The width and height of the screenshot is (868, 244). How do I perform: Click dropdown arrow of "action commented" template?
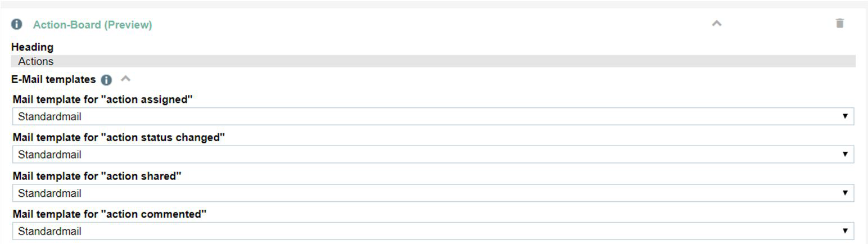pyautogui.click(x=845, y=231)
